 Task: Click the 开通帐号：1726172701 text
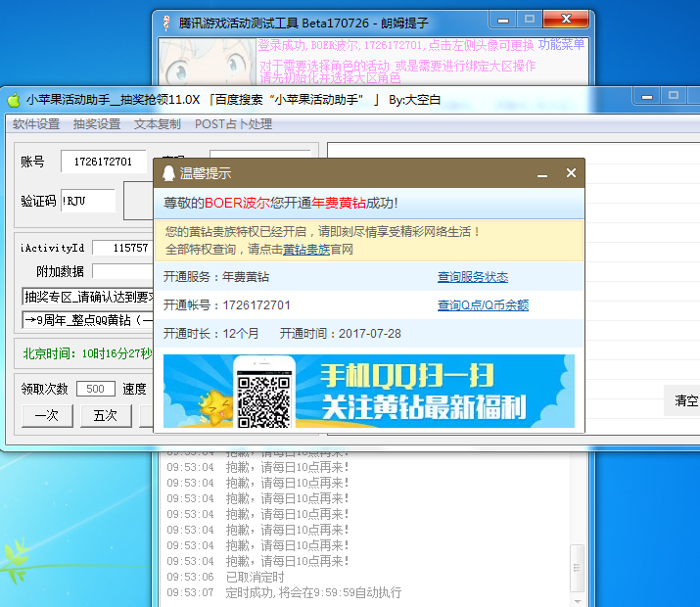[x=227, y=305]
